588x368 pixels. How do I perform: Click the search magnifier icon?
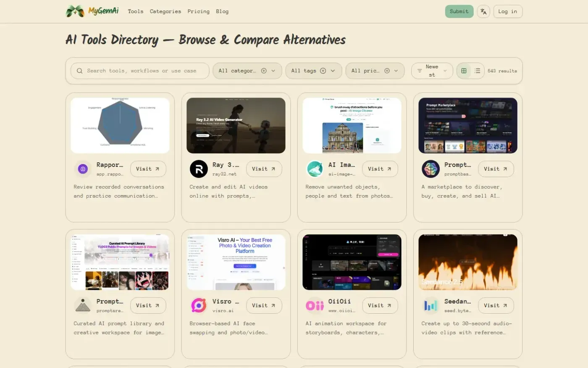79,71
